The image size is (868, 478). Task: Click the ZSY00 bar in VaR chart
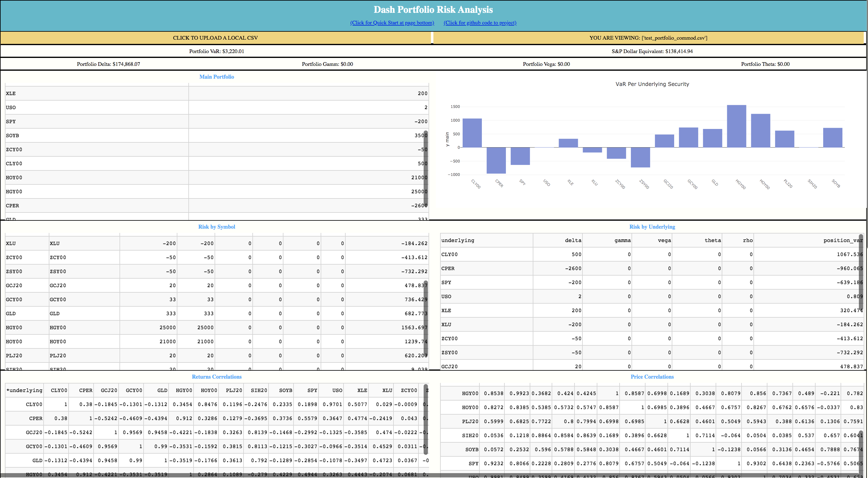coord(640,157)
